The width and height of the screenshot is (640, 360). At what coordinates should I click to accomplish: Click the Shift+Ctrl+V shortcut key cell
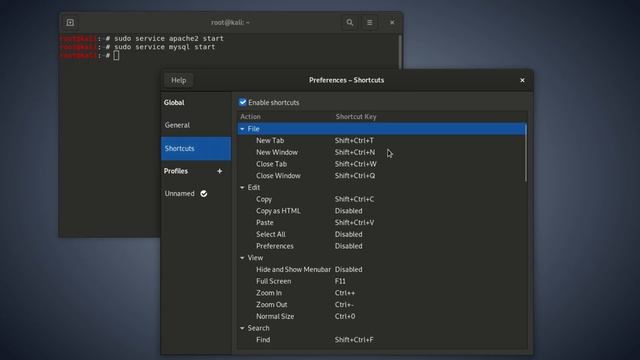[354, 223]
